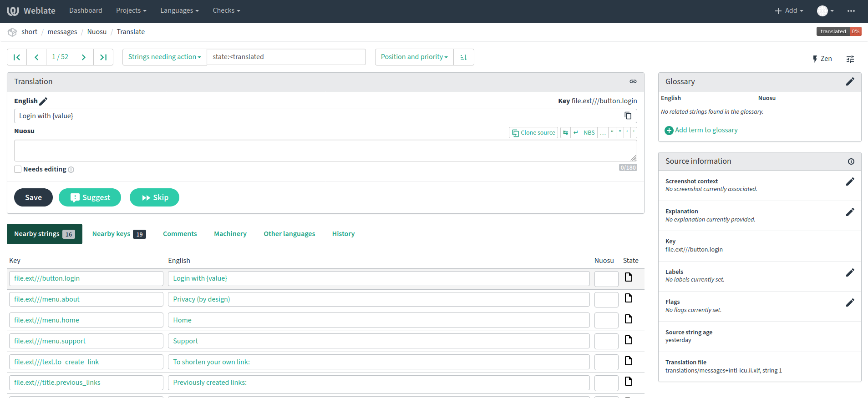The width and height of the screenshot is (868, 398).
Task: Toggle sort direction icon next to Position and priority
Action: pyautogui.click(x=464, y=57)
